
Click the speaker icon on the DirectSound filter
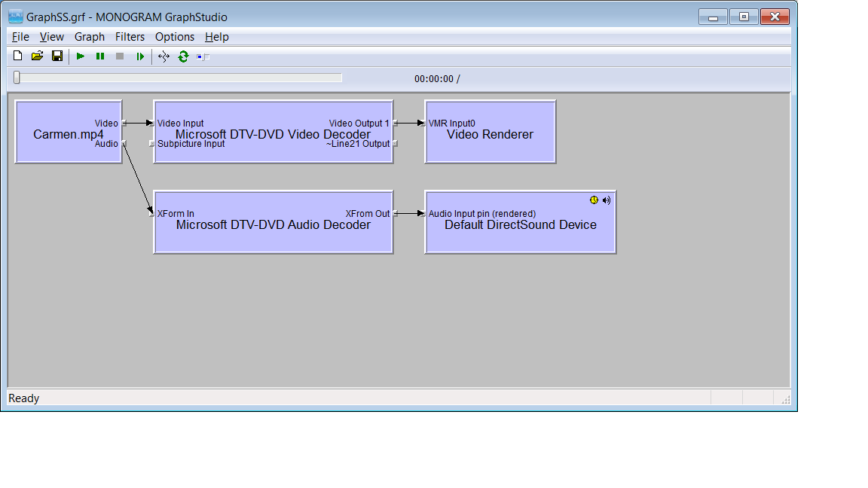tap(607, 200)
